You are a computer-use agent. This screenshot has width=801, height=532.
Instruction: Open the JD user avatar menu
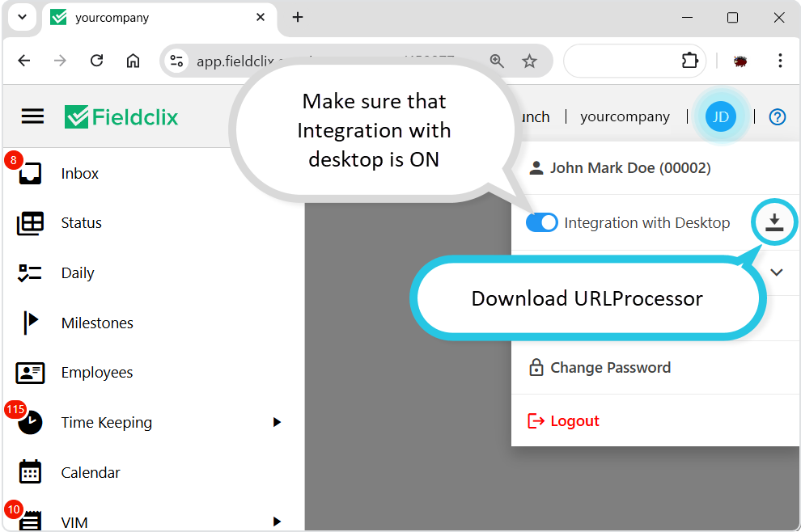coord(720,116)
